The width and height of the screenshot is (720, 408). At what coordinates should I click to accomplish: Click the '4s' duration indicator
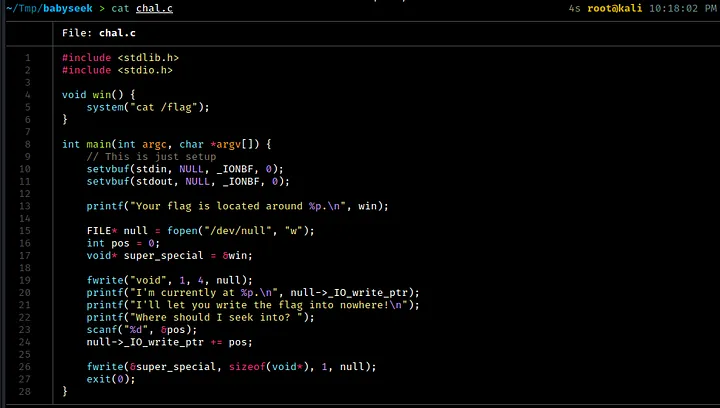tap(574, 8)
